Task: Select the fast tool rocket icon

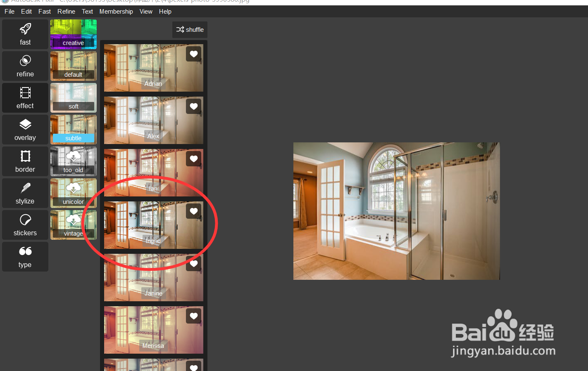Action: click(25, 29)
